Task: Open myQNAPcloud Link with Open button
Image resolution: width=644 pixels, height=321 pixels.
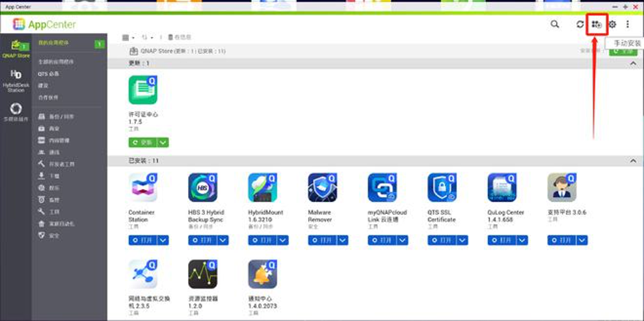Action: (x=382, y=240)
